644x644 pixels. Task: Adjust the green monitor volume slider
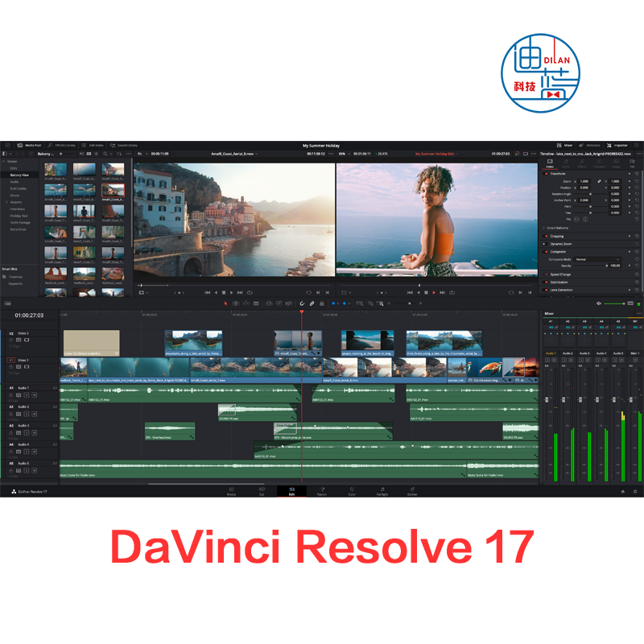(614, 303)
